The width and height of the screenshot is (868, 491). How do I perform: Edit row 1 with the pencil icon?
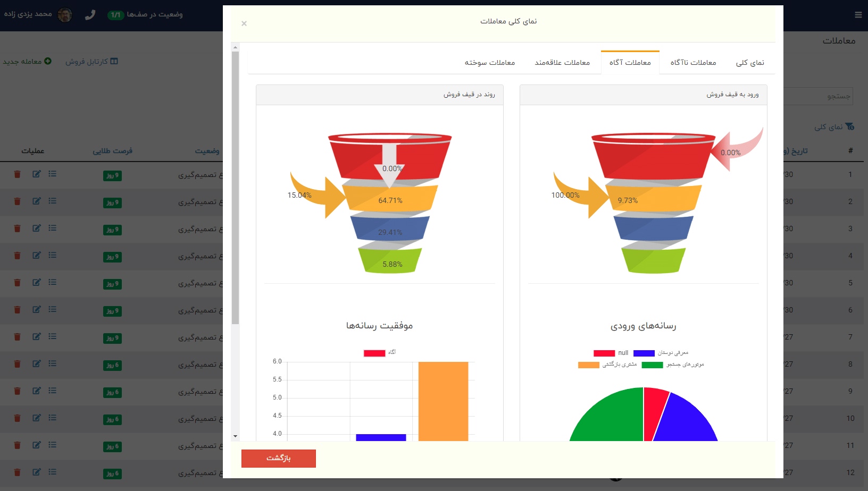pyautogui.click(x=36, y=174)
